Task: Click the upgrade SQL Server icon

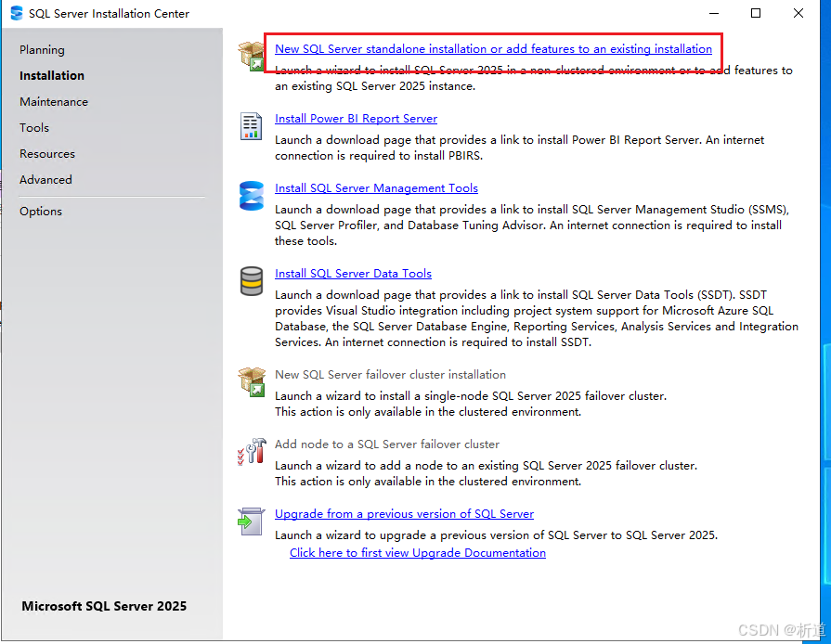Action: (251, 522)
